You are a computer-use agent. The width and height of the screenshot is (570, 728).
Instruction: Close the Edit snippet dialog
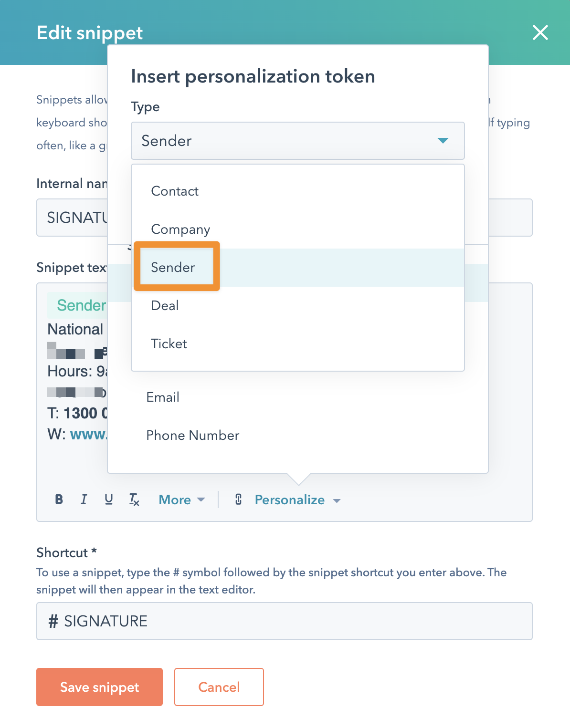pyautogui.click(x=540, y=33)
